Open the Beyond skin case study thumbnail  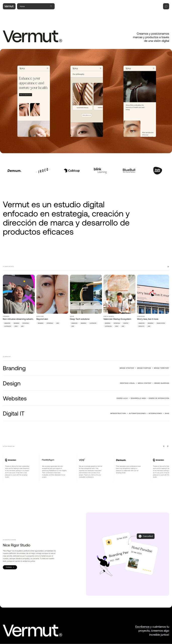pyautogui.click(x=52, y=294)
